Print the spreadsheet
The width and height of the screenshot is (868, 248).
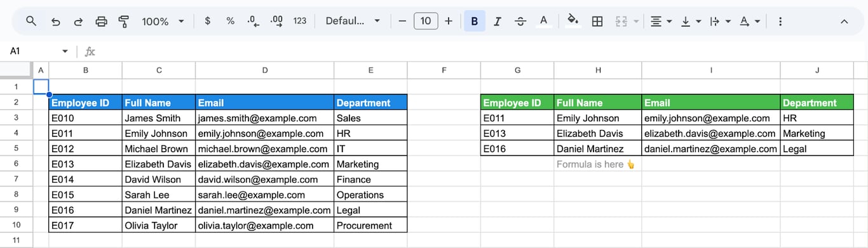(x=101, y=21)
